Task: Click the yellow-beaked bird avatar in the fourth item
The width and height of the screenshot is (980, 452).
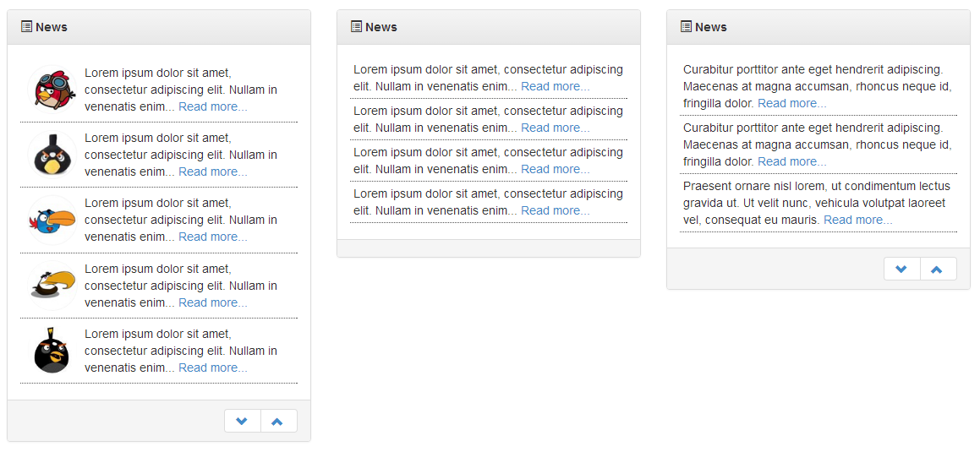Action: [x=52, y=286]
